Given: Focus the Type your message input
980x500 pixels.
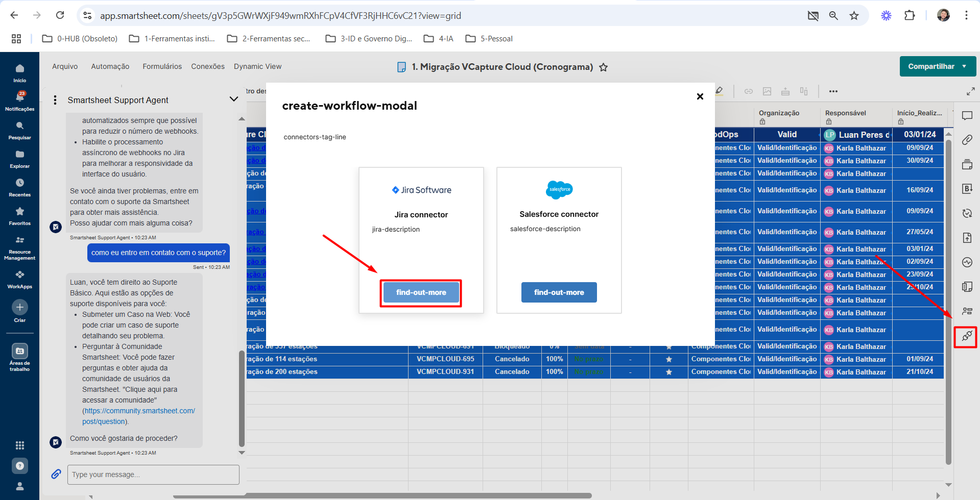Looking at the screenshot, I should point(153,474).
